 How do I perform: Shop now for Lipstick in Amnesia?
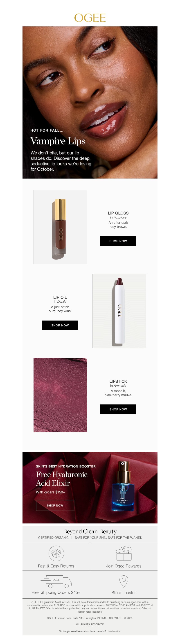tap(118, 409)
